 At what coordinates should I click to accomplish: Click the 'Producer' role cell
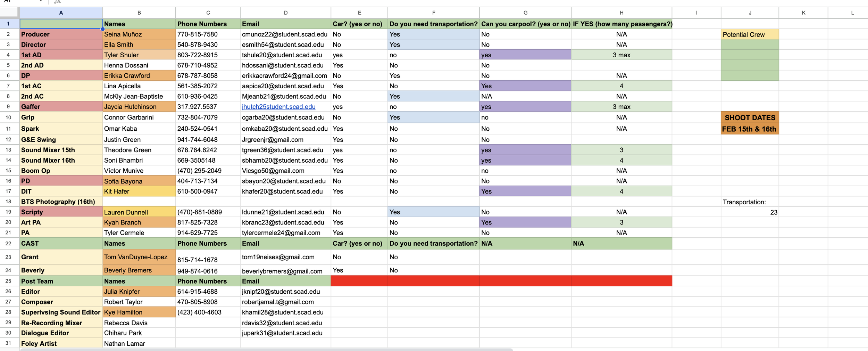61,34
